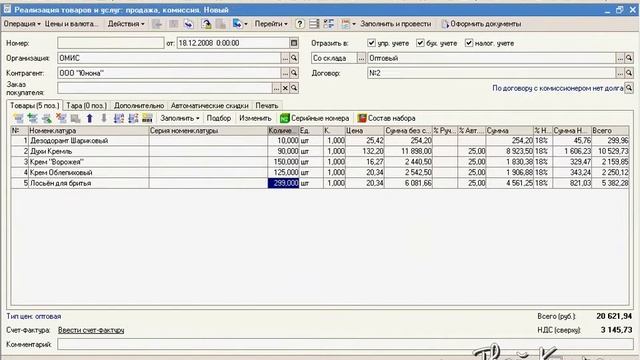
Task: Click the Номер input field
Action: 111,43
